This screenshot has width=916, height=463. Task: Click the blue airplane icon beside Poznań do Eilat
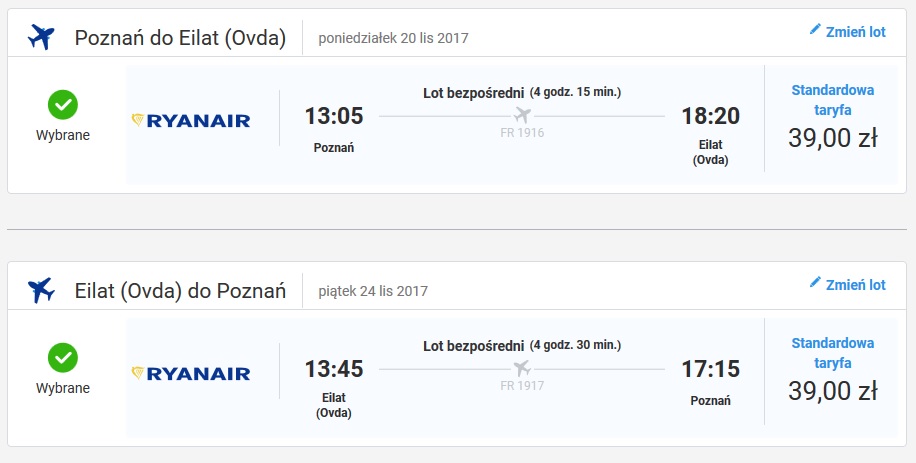[x=41, y=37]
